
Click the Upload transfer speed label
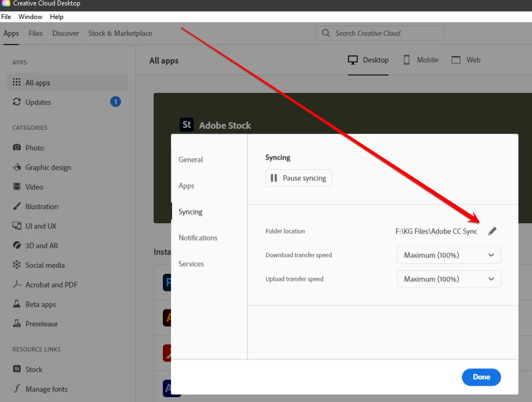coord(294,279)
